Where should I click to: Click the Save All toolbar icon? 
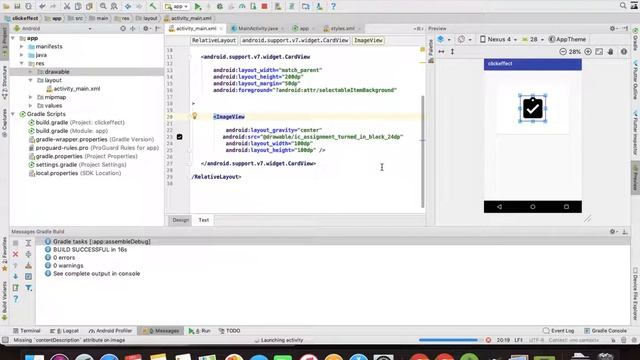[17, 6]
